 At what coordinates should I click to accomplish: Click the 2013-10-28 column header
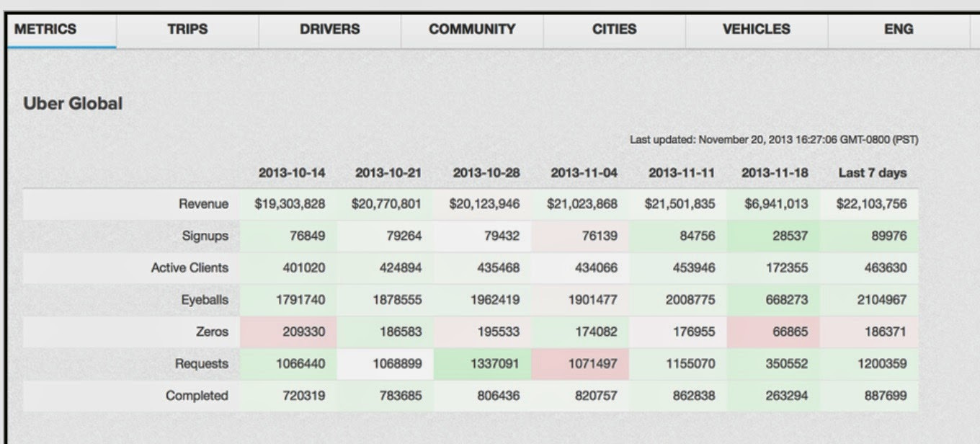click(486, 173)
